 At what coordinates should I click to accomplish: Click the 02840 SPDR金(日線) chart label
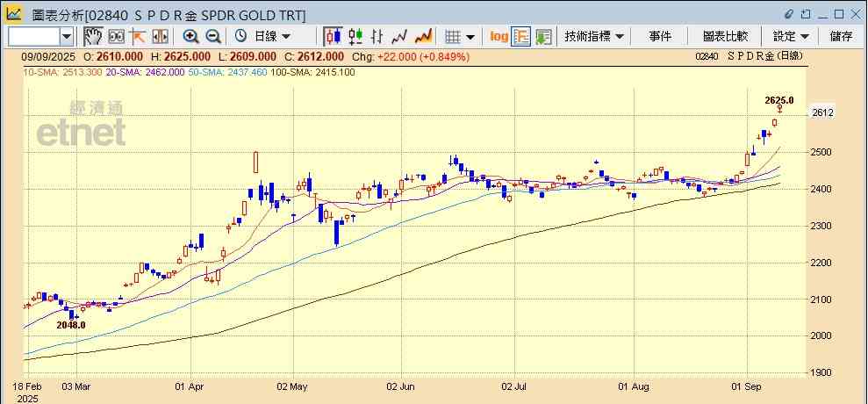pos(749,56)
